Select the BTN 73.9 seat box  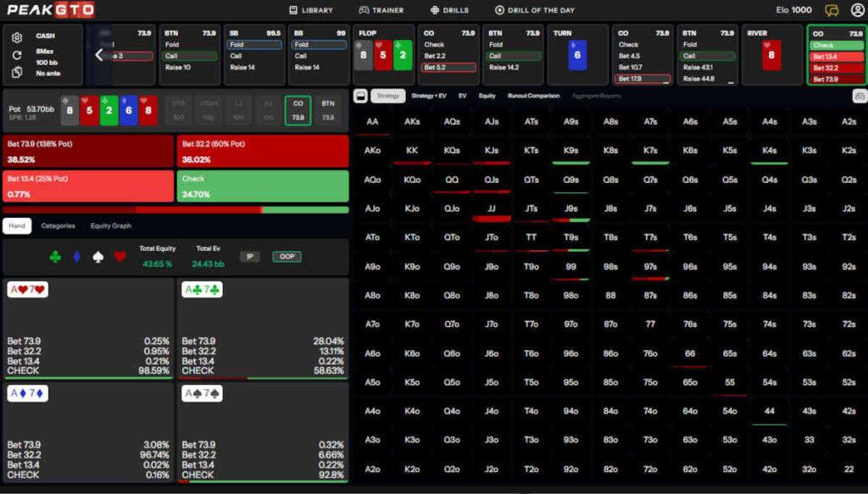tap(328, 110)
